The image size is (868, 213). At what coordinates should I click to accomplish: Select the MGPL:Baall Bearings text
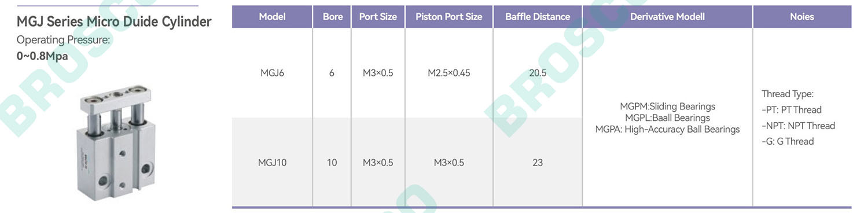pos(667,118)
